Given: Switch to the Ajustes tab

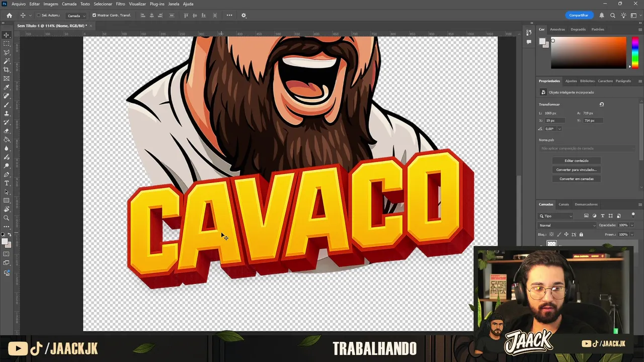Looking at the screenshot, I should (571, 81).
